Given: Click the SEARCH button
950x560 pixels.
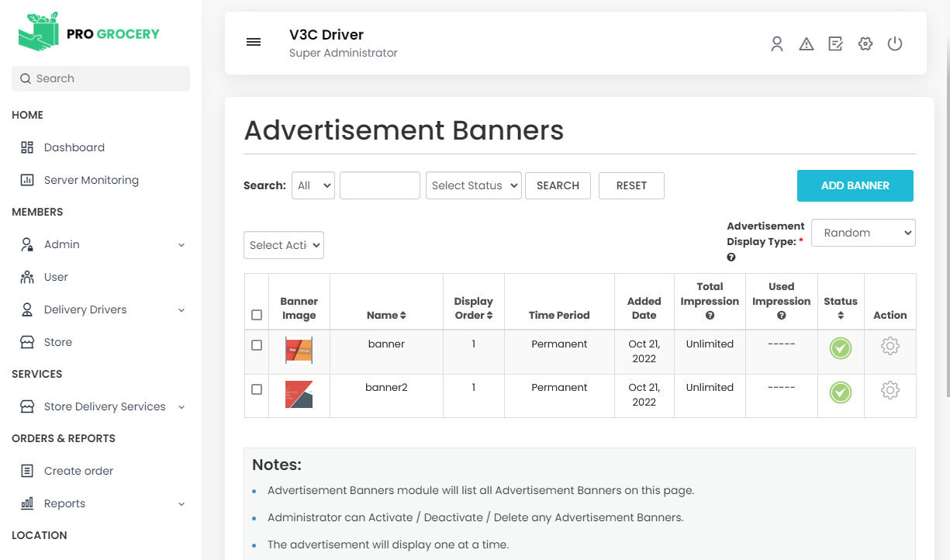Looking at the screenshot, I should pyautogui.click(x=558, y=185).
